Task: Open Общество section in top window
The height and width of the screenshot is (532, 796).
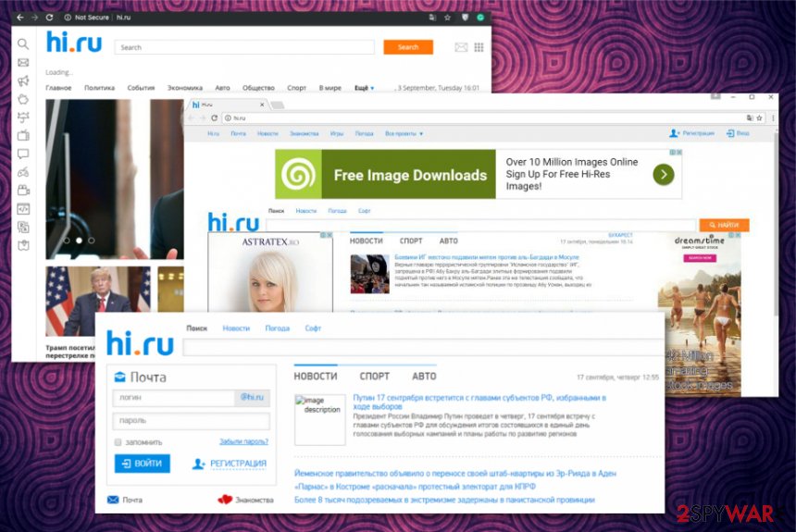Action: pos(258,88)
